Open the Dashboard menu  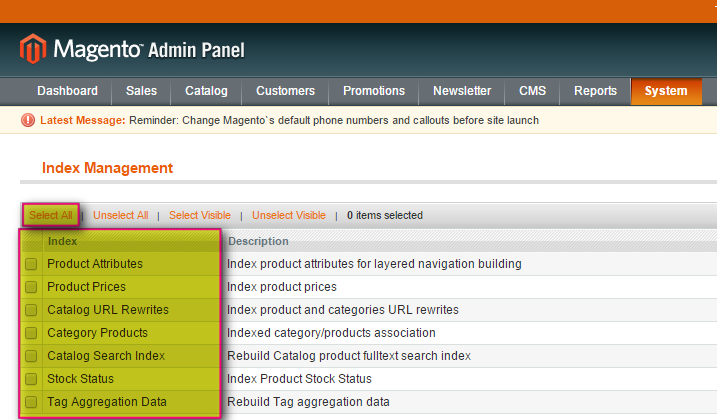pos(67,91)
